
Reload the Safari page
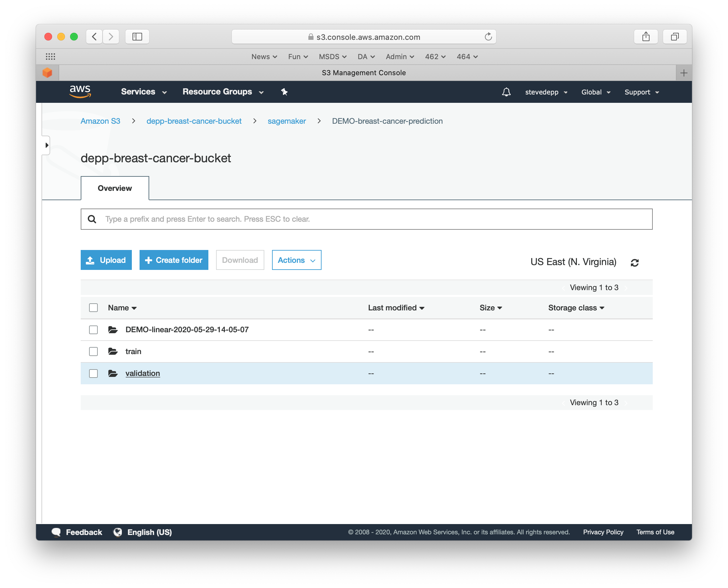pos(488,37)
